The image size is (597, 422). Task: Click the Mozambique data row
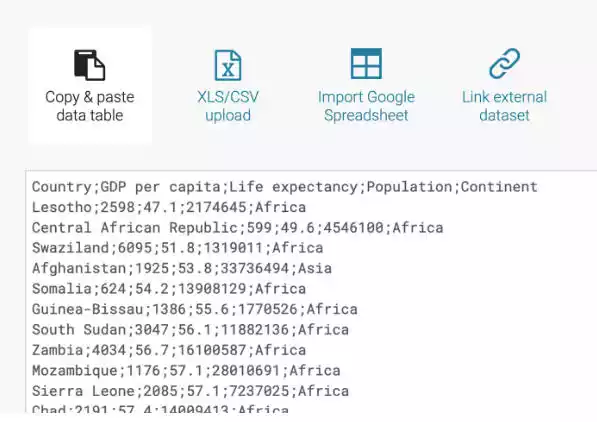coord(186,371)
